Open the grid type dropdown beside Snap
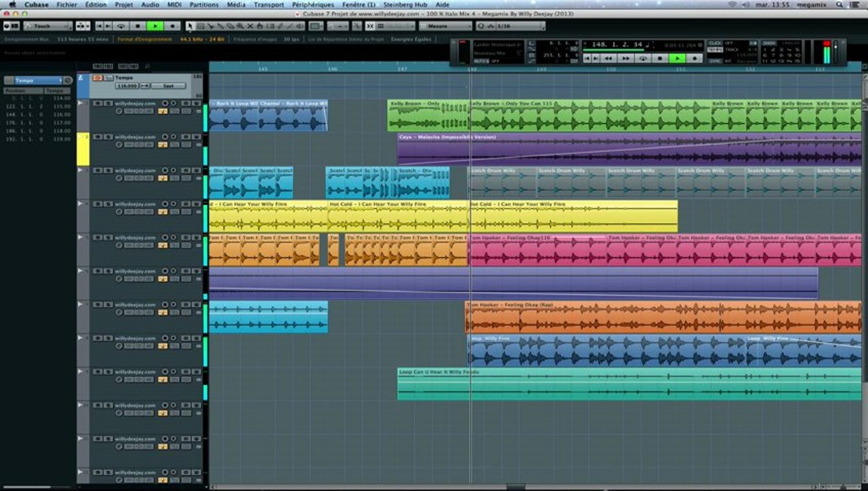 click(396, 26)
